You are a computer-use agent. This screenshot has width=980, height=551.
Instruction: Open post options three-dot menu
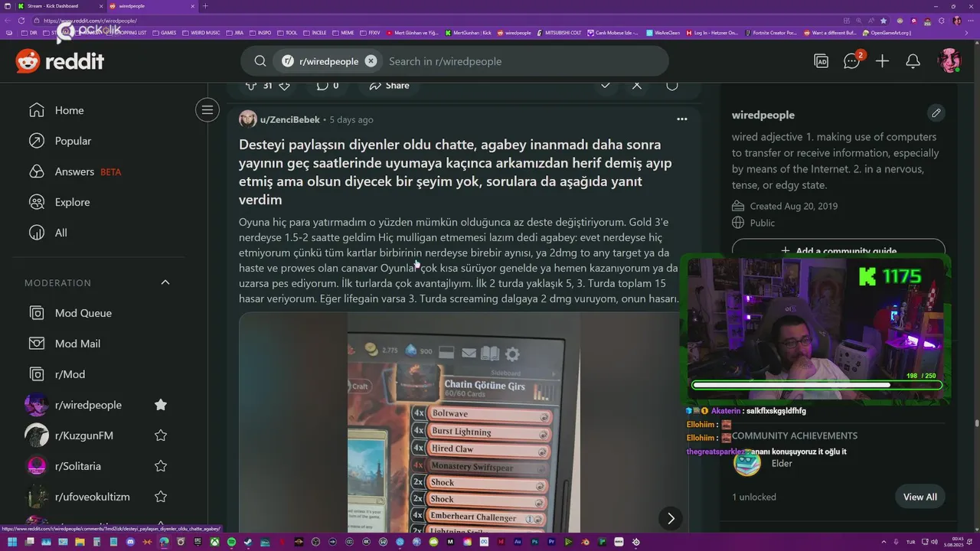[x=682, y=119]
